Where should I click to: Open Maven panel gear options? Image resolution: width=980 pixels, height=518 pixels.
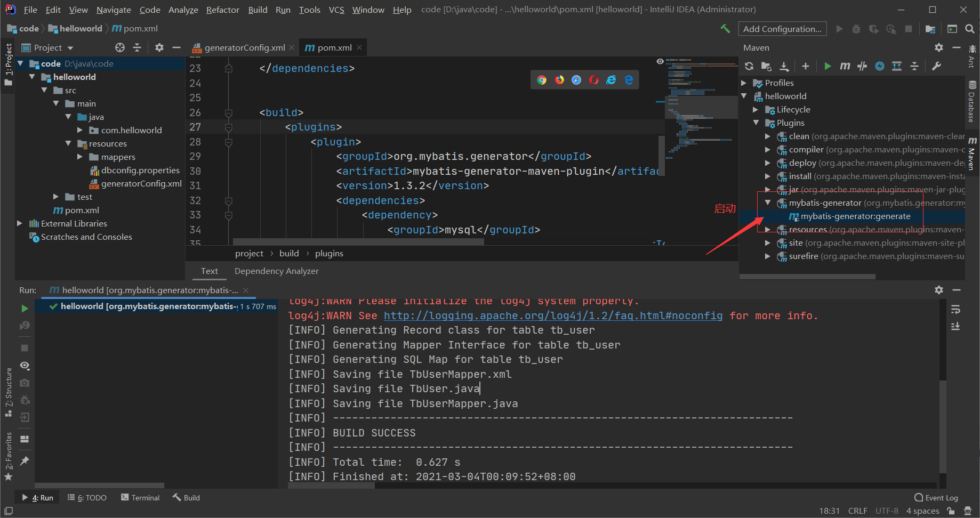(x=939, y=47)
